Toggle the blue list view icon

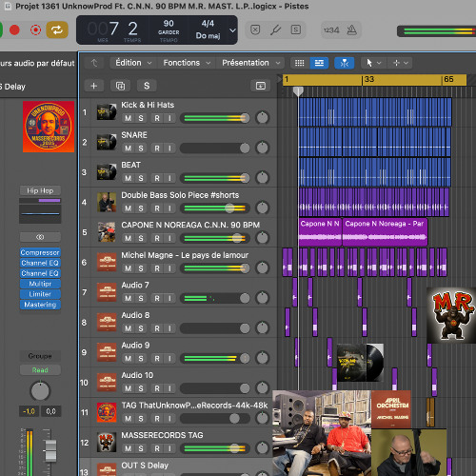319,63
